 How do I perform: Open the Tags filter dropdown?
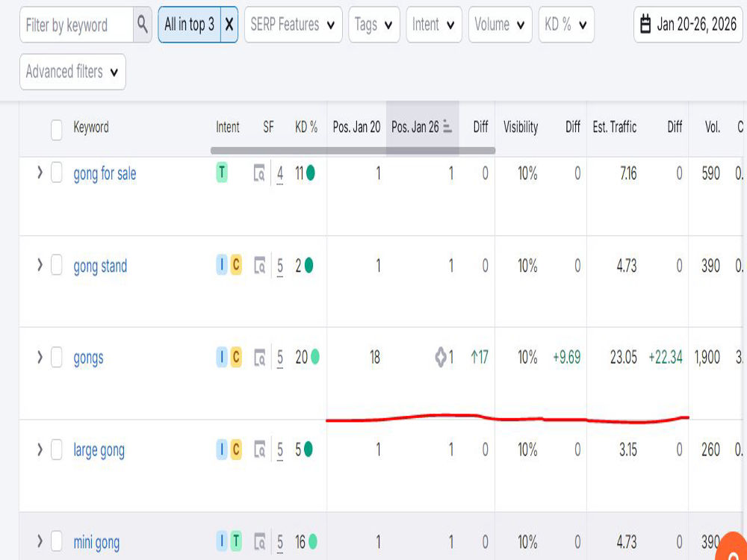pos(374,25)
